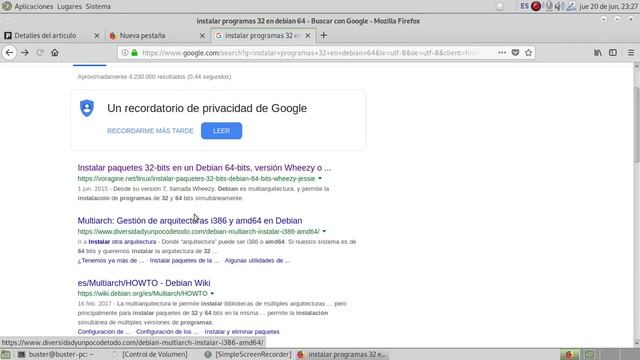Viewport: 640px width, 360px height.
Task: Close the 'instalar programas 32' tab
Action: click(x=308, y=36)
